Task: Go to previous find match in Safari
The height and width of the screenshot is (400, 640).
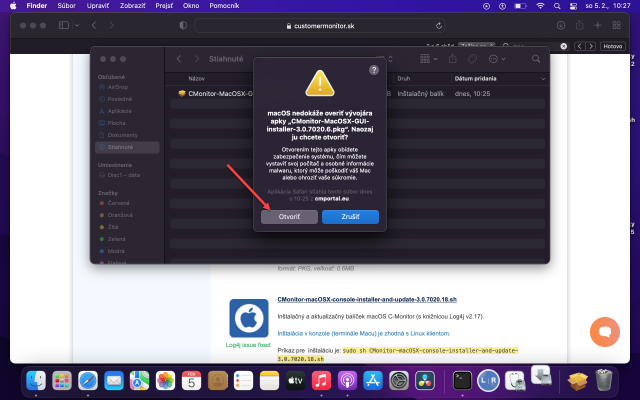Action: click(x=579, y=46)
